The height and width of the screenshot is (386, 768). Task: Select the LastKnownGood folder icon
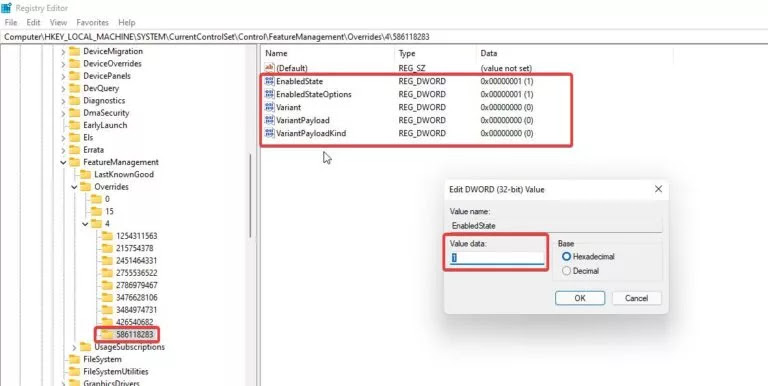click(86, 174)
